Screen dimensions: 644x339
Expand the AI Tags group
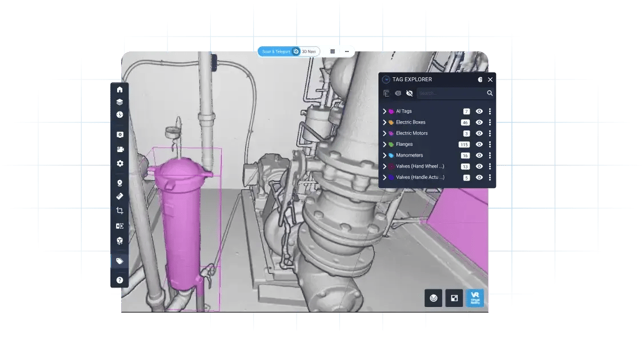[x=385, y=111]
